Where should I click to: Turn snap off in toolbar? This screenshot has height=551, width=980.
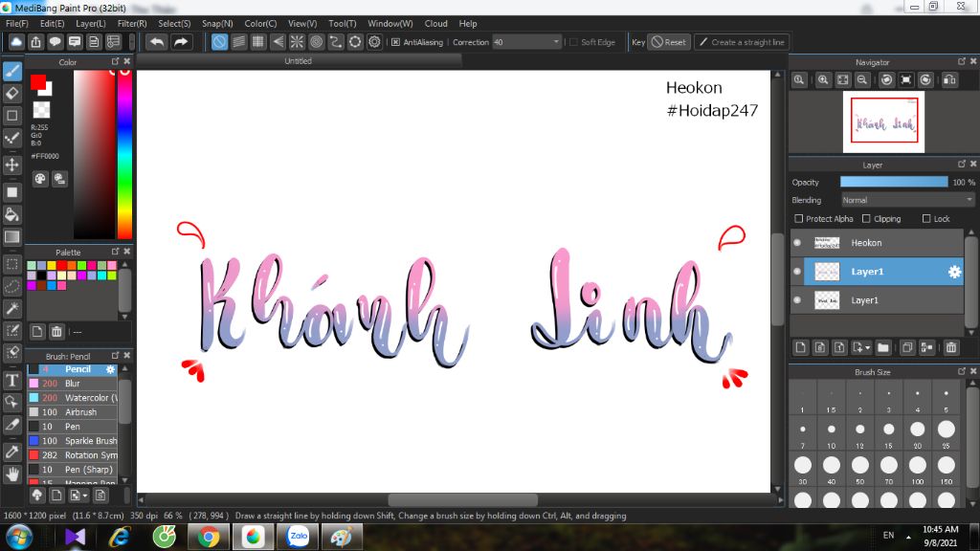tap(219, 42)
